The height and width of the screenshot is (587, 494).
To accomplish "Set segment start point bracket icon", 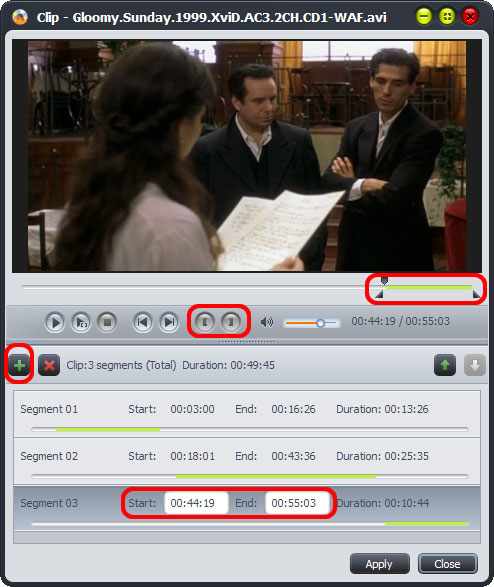I will click(205, 322).
